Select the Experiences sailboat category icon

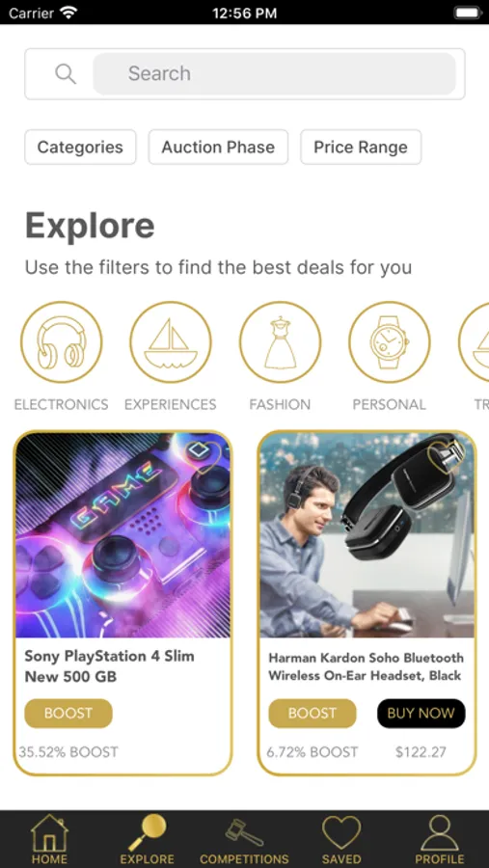coord(171,342)
